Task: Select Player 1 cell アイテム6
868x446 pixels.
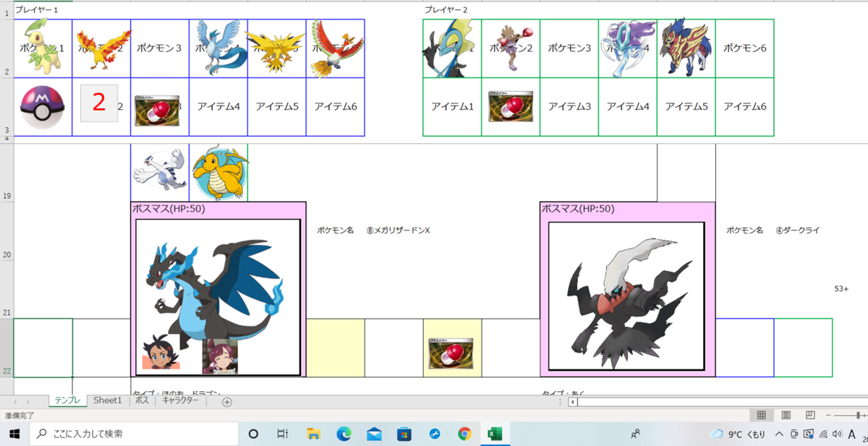Action: tap(336, 107)
